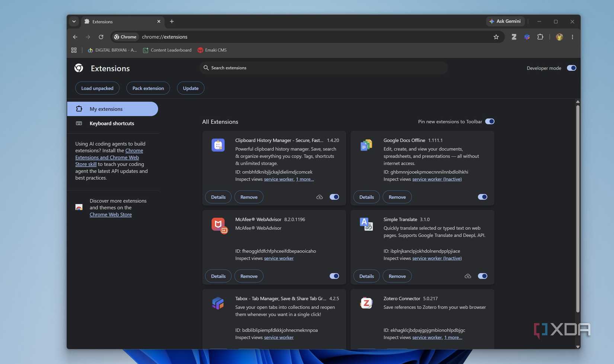Expand the '1 more...' views for Clipboard History Manager
The height and width of the screenshot is (364, 614).
click(305, 179)
